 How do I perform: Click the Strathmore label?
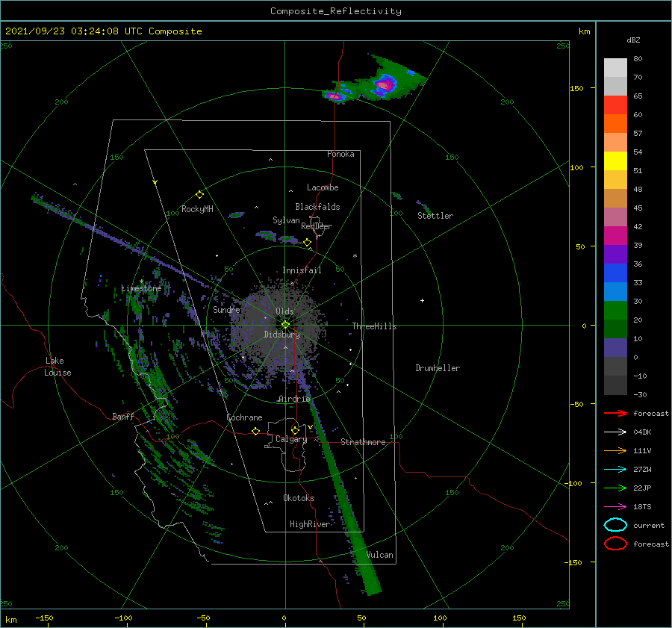coord(363,442)
